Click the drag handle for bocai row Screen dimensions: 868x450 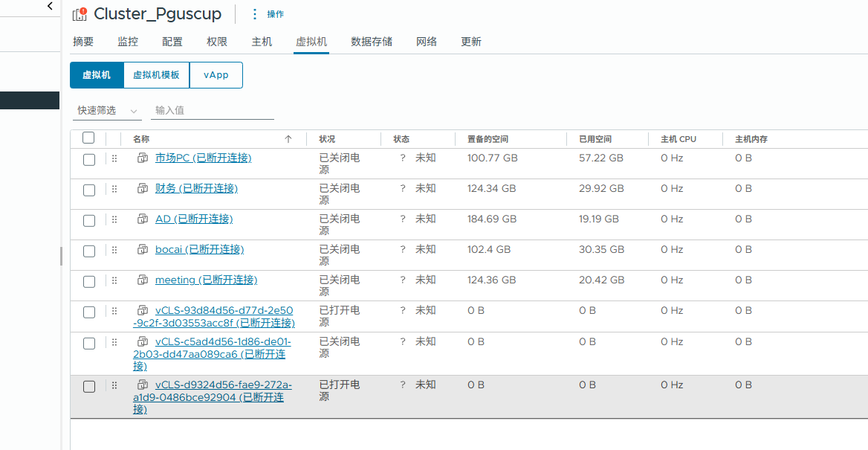[114, 250]
